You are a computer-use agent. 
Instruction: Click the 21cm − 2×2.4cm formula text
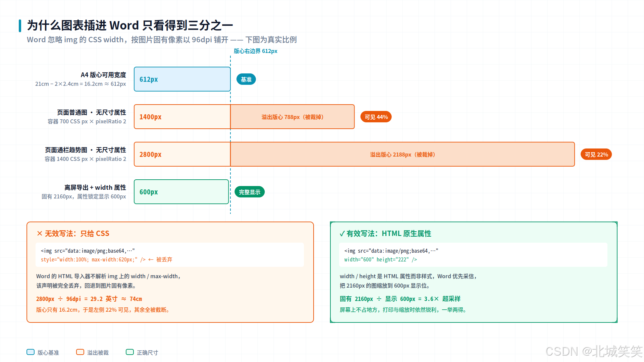[x=80, y=84]
